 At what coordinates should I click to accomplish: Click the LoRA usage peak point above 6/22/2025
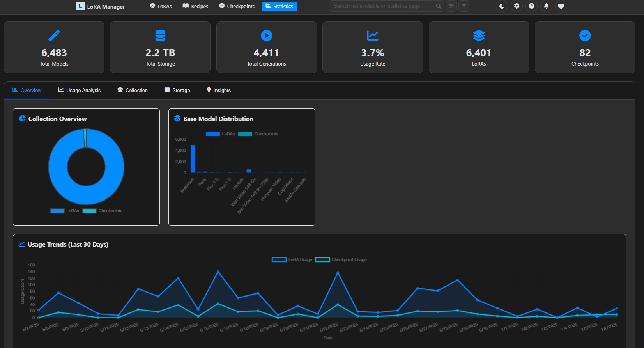[338, 272]
